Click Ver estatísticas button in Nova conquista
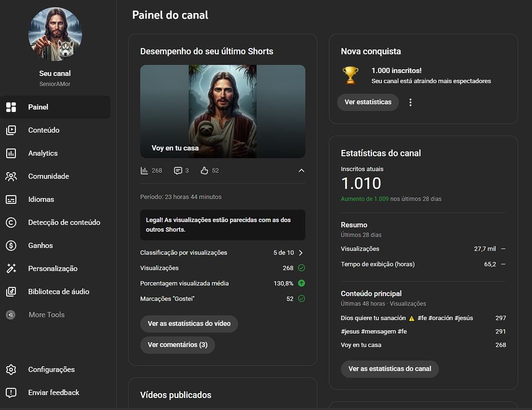Image resolution: width=532 pixels, height=410 pixels. point(368,102)
